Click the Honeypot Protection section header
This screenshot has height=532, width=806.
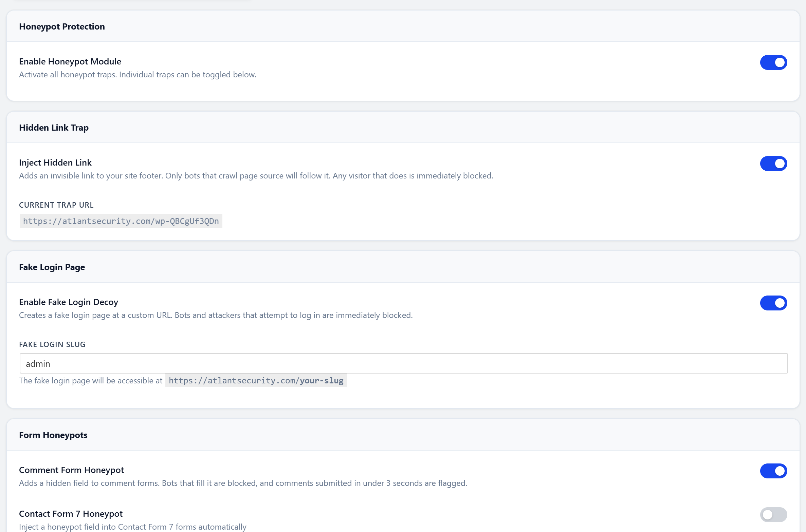tap(62, 26)
